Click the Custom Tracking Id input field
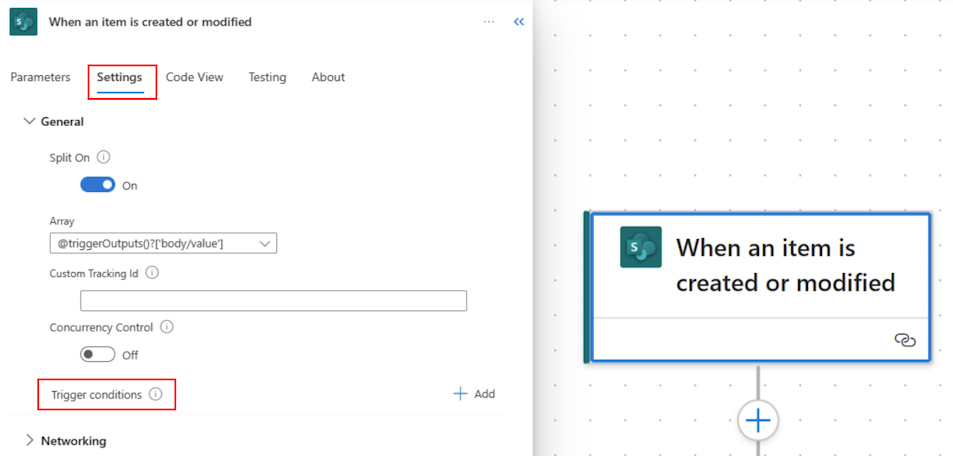The height and width of the screenshot is (456, 953). coord(274,301)
